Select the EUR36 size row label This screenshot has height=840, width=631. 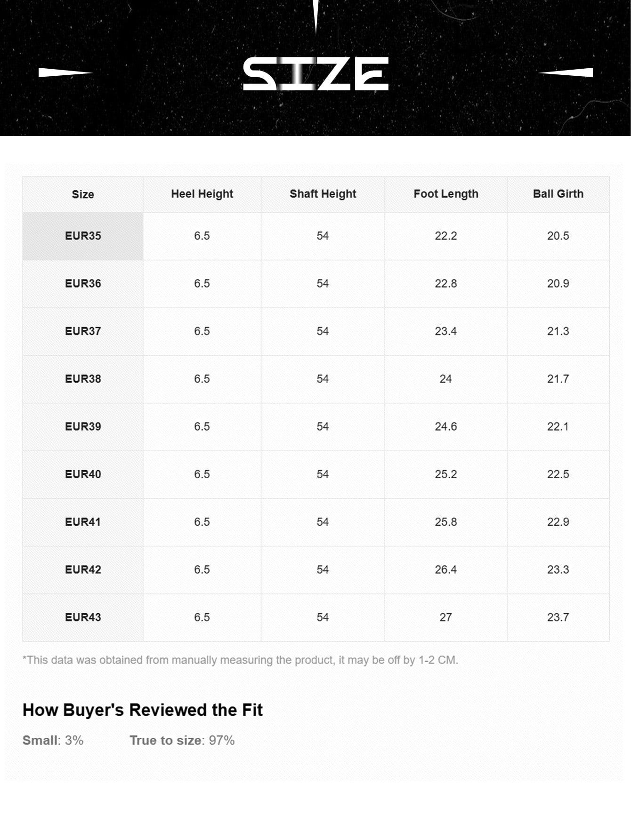click(83, 283)
